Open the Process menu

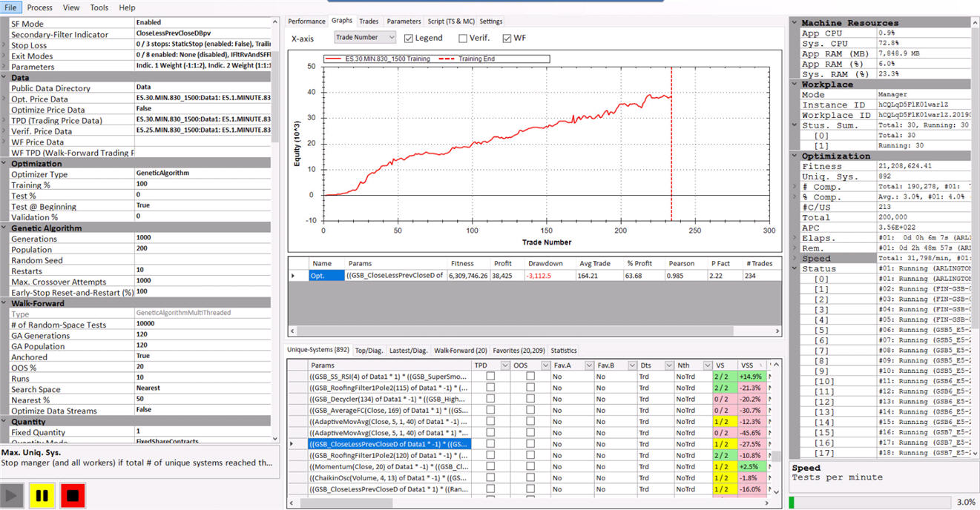click(x=39, y=7)
